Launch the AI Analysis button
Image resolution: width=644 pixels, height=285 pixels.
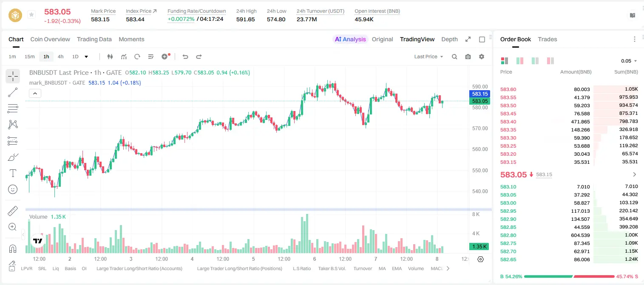tap(350, 39)
